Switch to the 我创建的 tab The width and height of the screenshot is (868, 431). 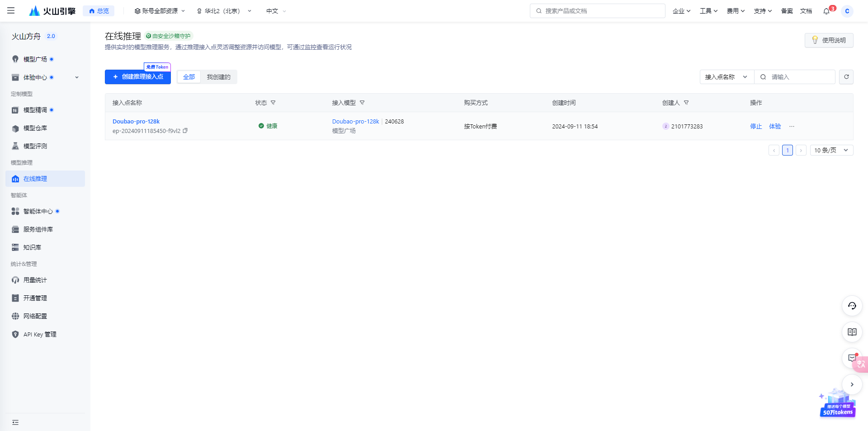coord(218,77)
